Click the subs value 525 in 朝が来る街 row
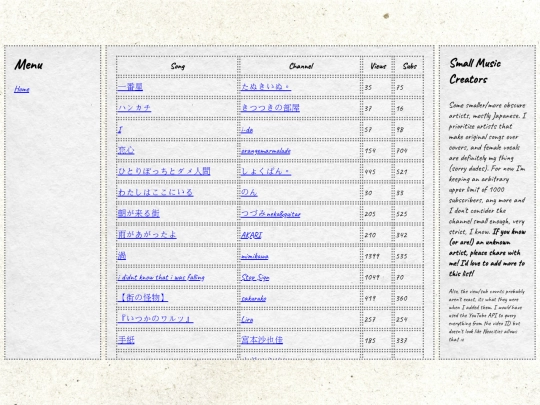The height and width of the screenshot is (405, 540). pyautogui.click(x=402, y=214)
